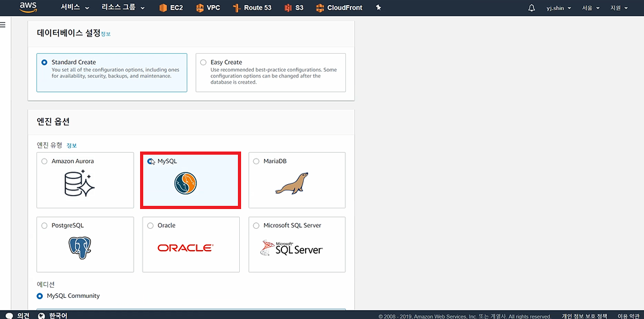Viewport: 644px width, 319px height.
Task: Open 개인 정보 보호 정책 link
Action: point(585,316)
